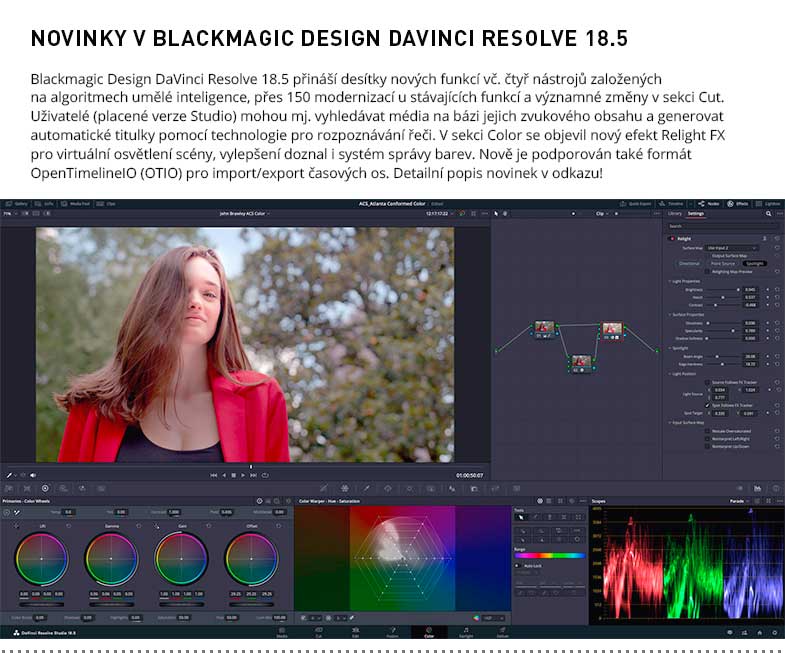
Task: Select the Color Warper palette icon
Action: click(x=344, y=488)
